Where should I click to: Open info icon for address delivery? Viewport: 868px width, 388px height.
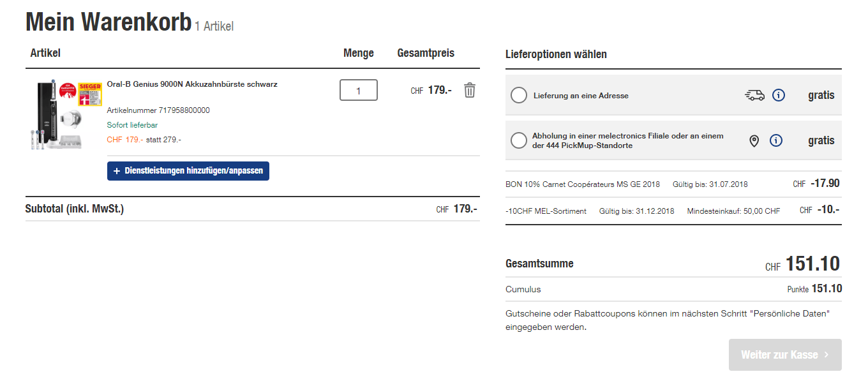point(779,95)
